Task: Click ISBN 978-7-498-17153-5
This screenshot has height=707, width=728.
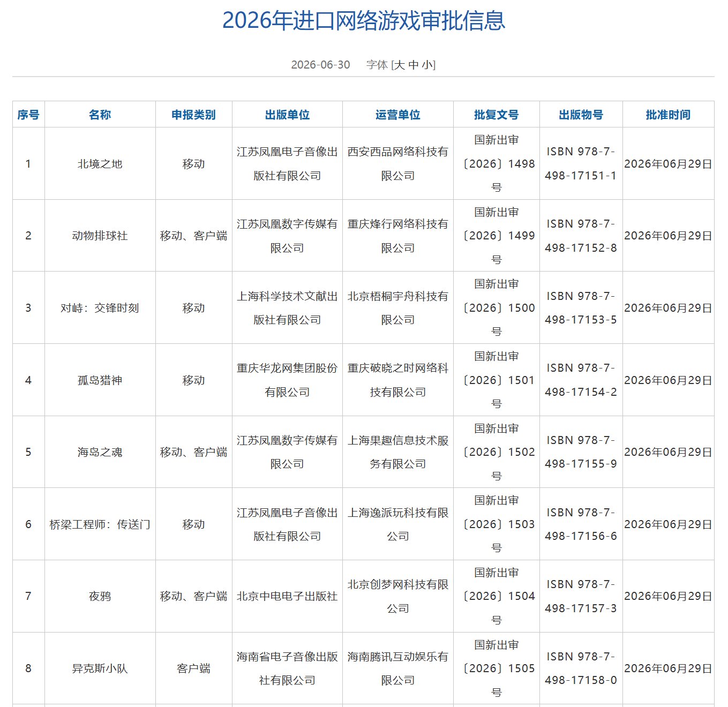Action: coord(581,308)
